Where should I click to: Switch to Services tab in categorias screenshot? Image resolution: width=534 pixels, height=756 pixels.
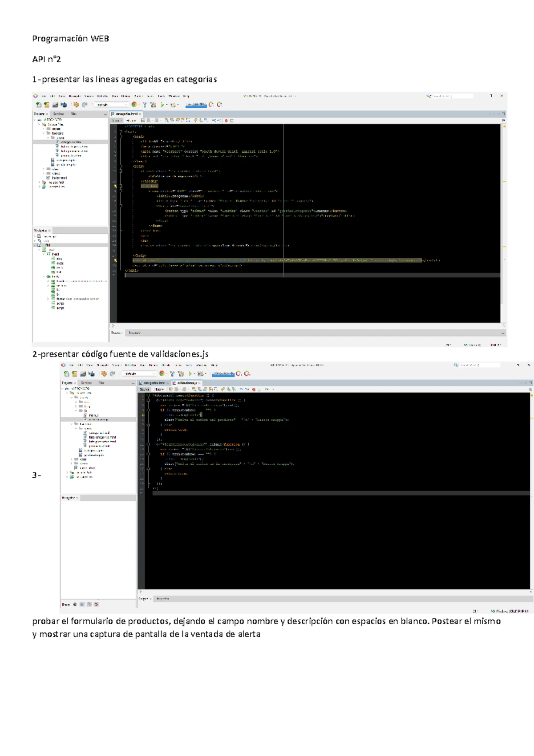[x=58, y=114]
